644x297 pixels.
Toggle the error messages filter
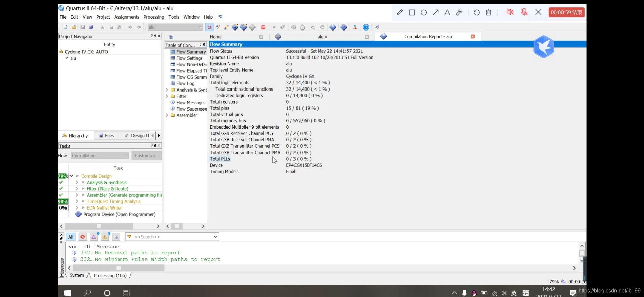[x=83, y=237]
